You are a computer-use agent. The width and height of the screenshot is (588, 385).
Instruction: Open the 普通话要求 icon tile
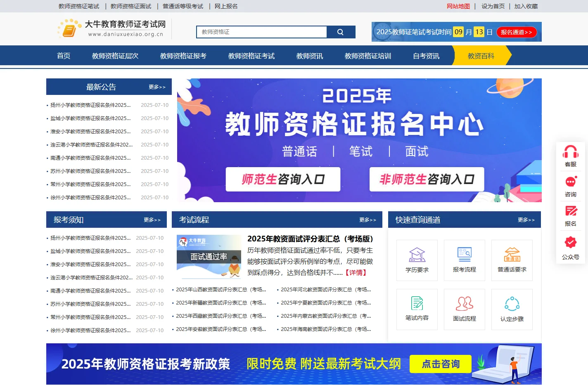(512, 260)
